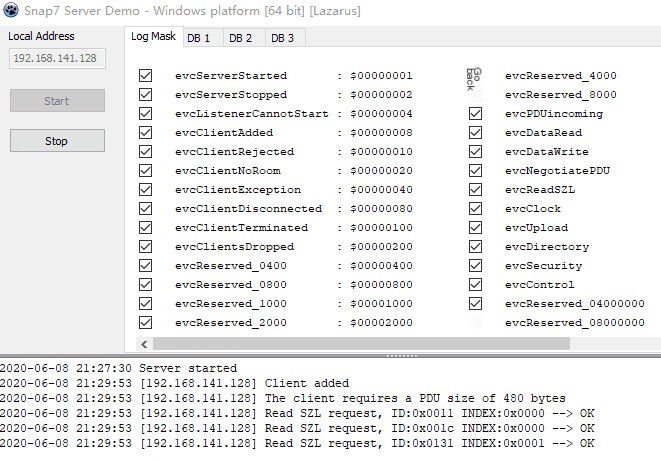Switch to the Log Mask tab
The width and height of the screenshot is (661, 460).
tap(153, 37)
